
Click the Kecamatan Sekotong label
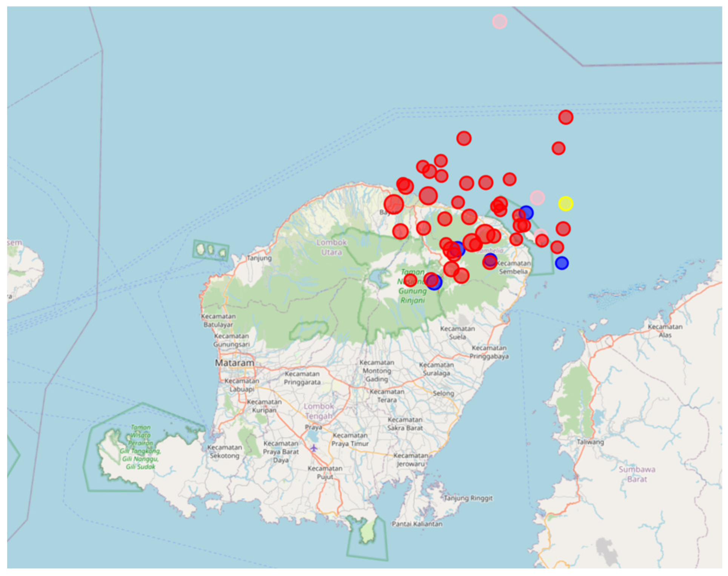[225, 451]
